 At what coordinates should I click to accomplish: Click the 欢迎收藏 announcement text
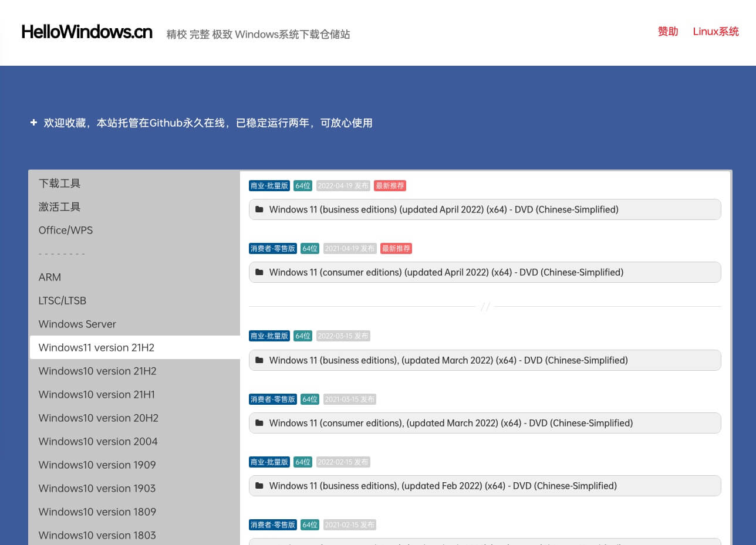208,123
